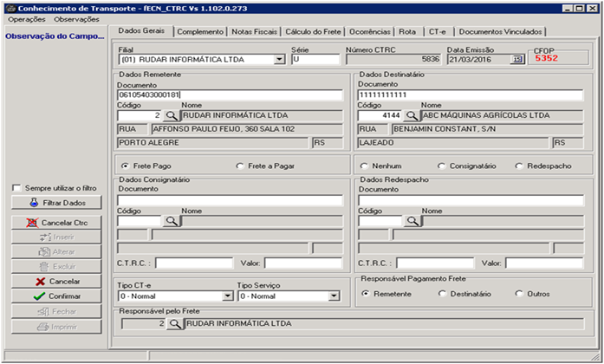Set payment responsible to Destinatário
The height and width of the screenshot is (364, 604).
point(442,294)
